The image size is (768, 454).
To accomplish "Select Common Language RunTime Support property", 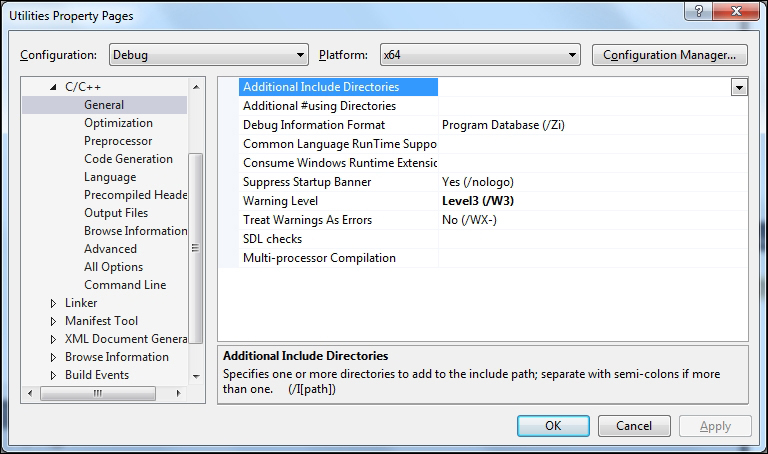I will coord(338,144).
